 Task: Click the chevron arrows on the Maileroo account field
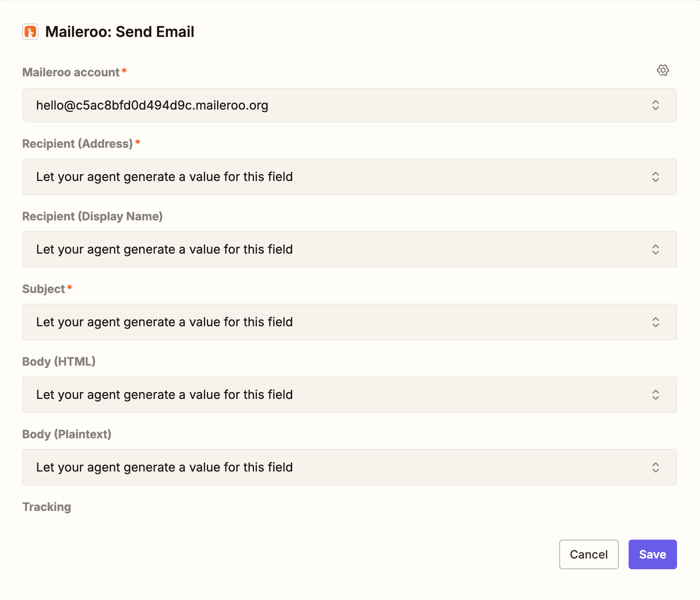click(655, 105)
